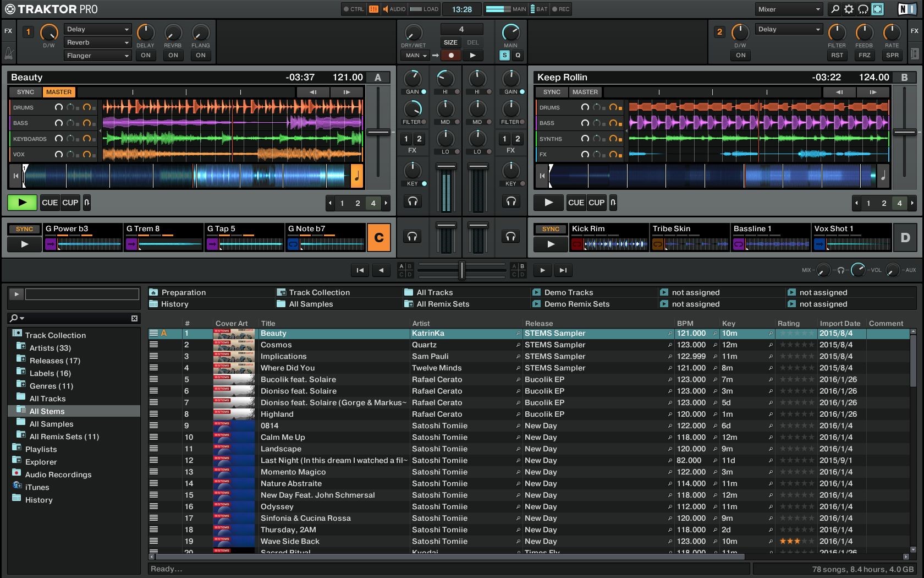This screenshot has height=578, width=924.
Task: Open the Flanger slot dropdown
Action: click(x=97, y=56)
